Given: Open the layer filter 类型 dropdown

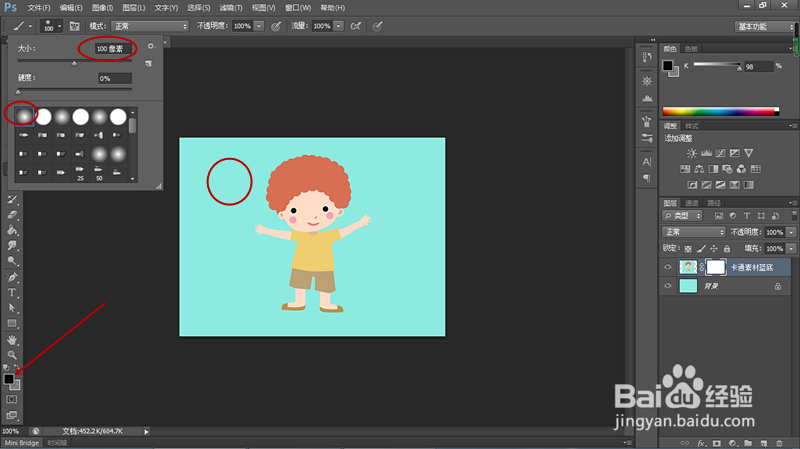Looking at the screenshot, I should coord(682,216).
